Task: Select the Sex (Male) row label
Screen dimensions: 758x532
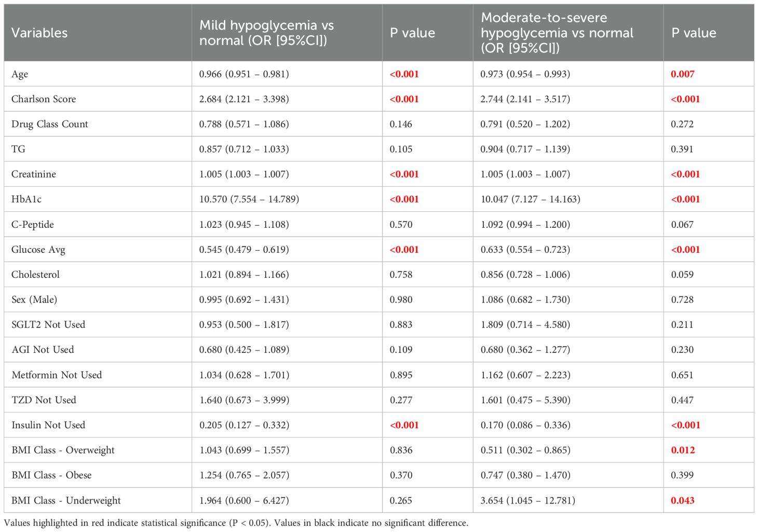Action: pyautogui.click(x=34, y=299)
